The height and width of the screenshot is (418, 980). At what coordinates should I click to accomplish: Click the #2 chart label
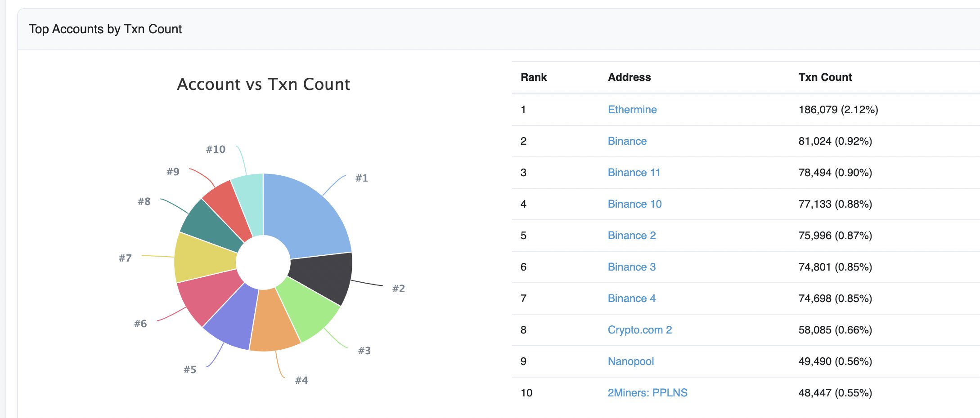pyautogui.click(x=399, y=289)
